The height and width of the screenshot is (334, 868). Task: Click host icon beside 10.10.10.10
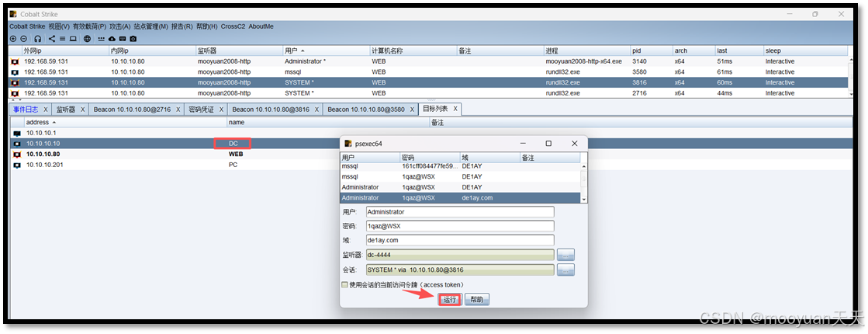17,144
